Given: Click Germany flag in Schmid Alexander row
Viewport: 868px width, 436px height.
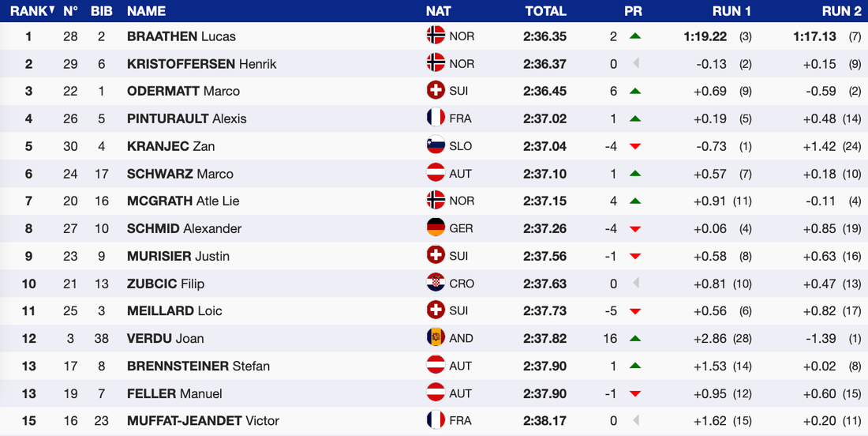Looking at the screenshot, I should pyautogui.click(x=436, y=228).
